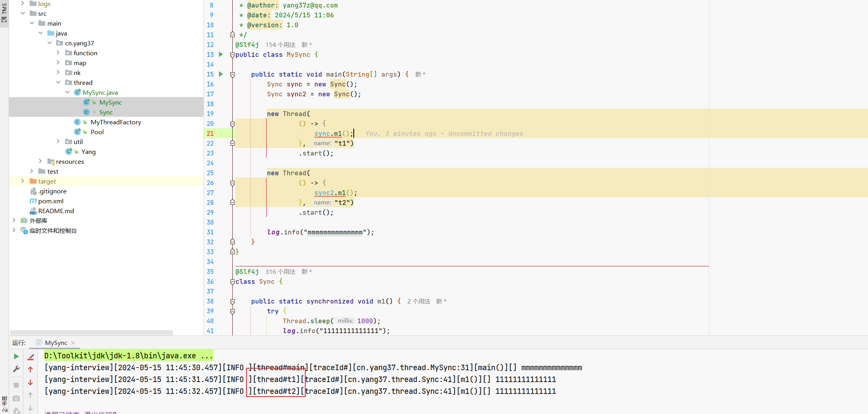The image size is (868, 414).
Task: Fold the main method at line 15
Action: (232, 75)
